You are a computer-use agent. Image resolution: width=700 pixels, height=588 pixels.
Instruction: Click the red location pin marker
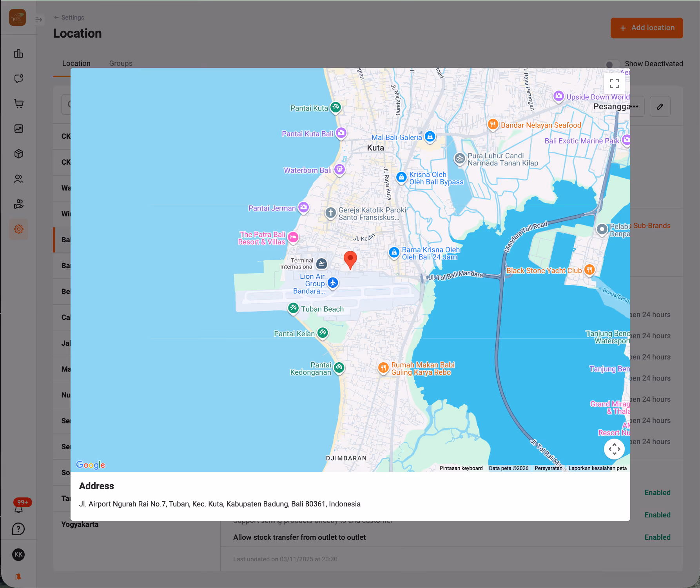tap(350, 260)
